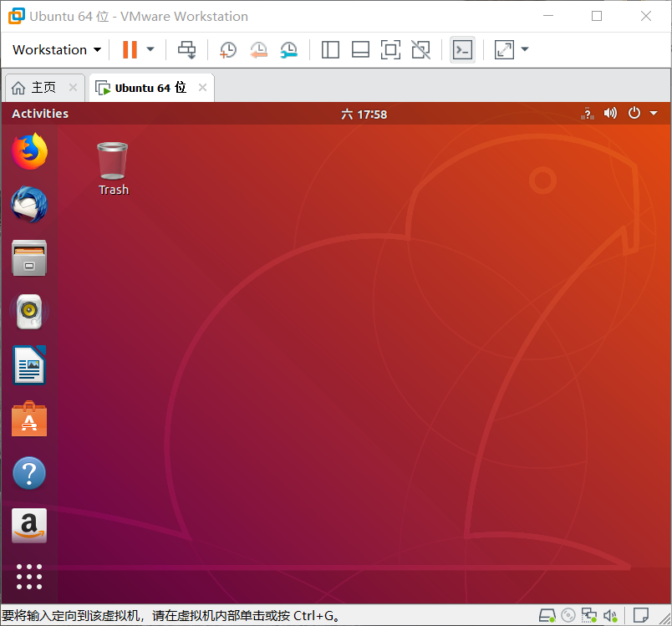672x626 pixels.
Task: Launch Amazon from the dock
Action: (x=29, y=526)
